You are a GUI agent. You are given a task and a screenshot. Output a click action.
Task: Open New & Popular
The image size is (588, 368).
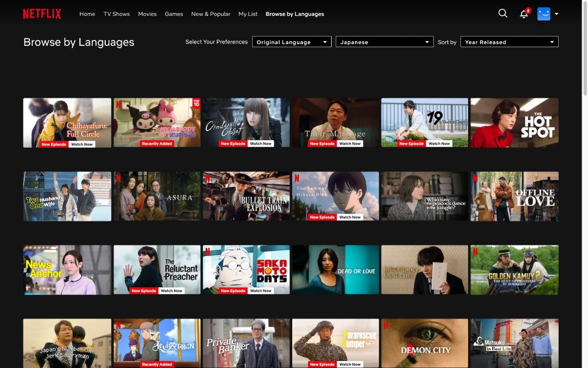(211, 14)
